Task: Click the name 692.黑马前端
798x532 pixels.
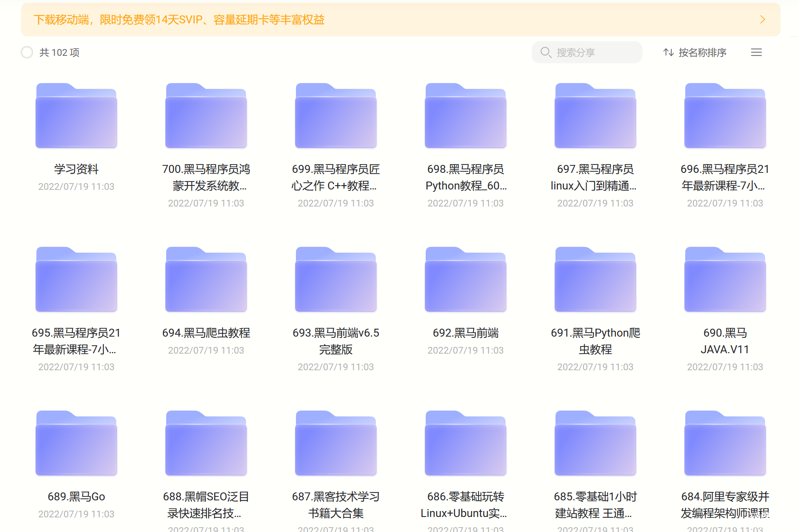Action: 466,333
